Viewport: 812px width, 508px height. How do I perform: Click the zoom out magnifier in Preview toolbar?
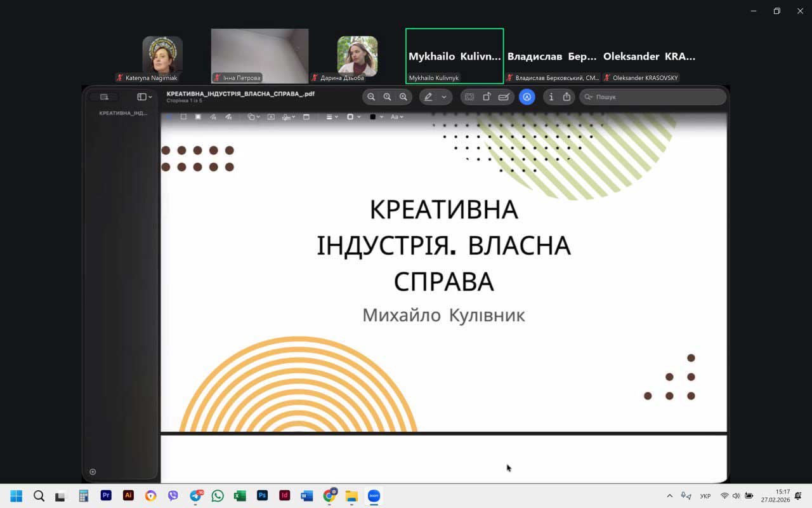tap(371, 97)
